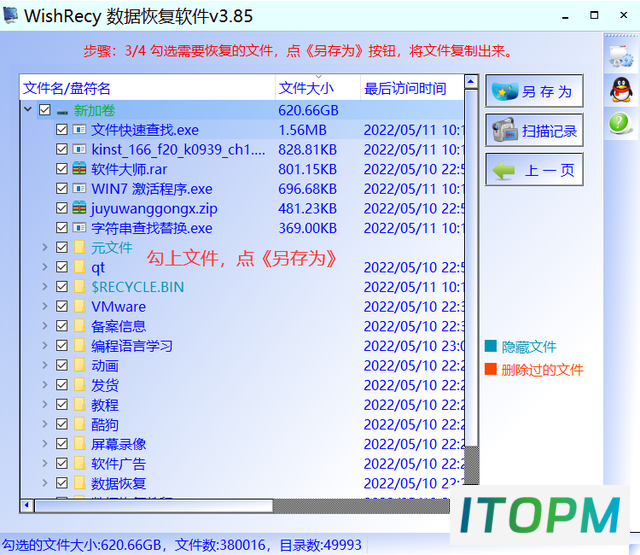The width and height of the screenshot is (640, 555).
Task: Click the 隐藏文件 teal color legend swatch
Action: 491,346
